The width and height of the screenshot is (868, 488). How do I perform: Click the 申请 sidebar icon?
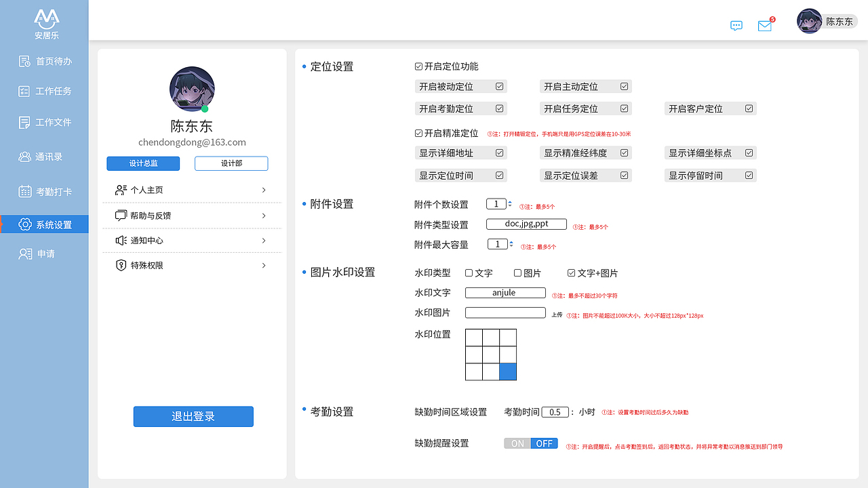[x=25, y=254]
